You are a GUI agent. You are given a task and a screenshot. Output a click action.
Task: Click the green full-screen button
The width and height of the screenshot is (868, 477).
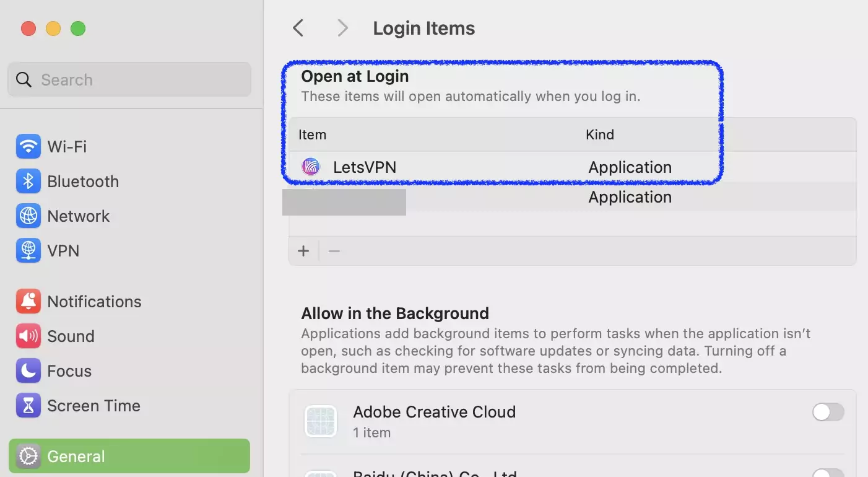[x=78, y=28]
